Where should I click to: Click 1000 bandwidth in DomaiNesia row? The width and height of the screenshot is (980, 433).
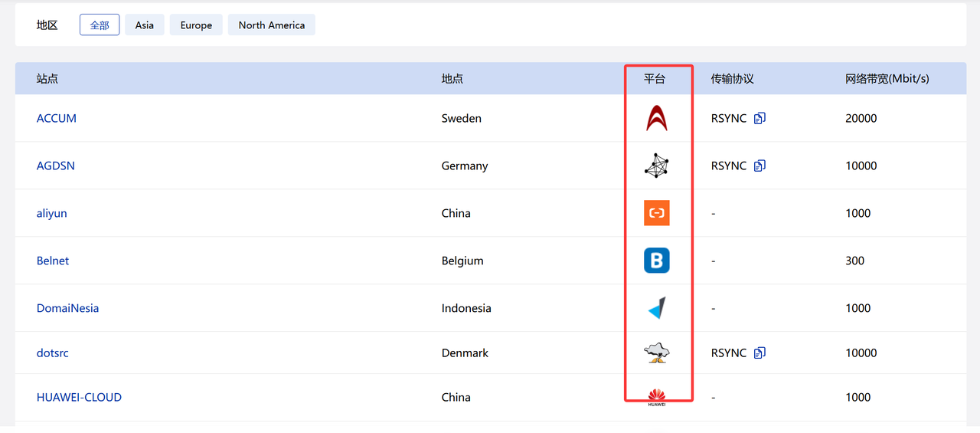[858, 308]
